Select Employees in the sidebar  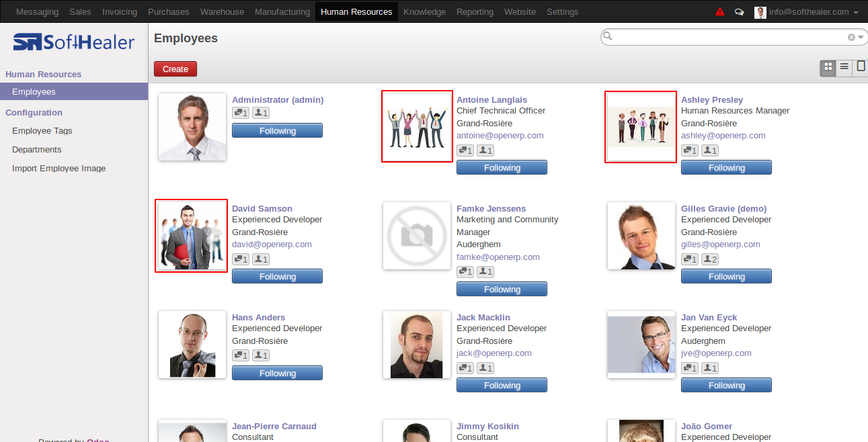tap(74, 92)
